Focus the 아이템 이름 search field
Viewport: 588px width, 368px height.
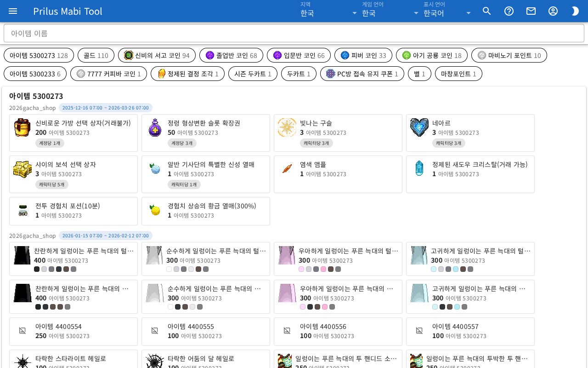(x=294, y=33)
